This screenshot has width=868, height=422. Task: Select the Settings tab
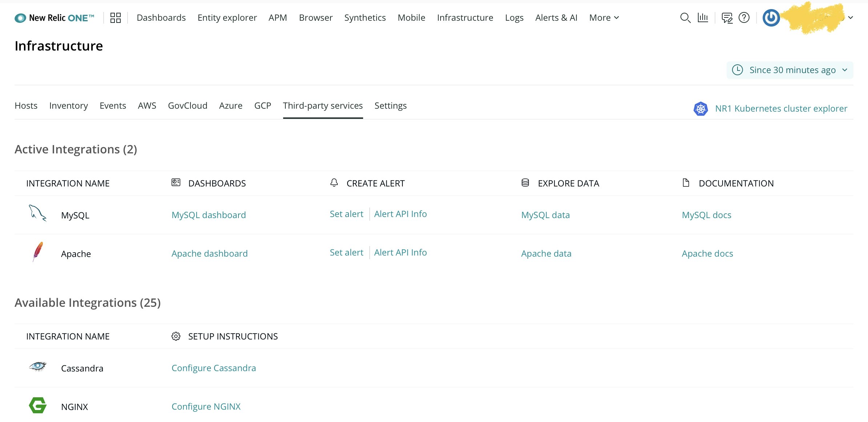tap(390, 106)
